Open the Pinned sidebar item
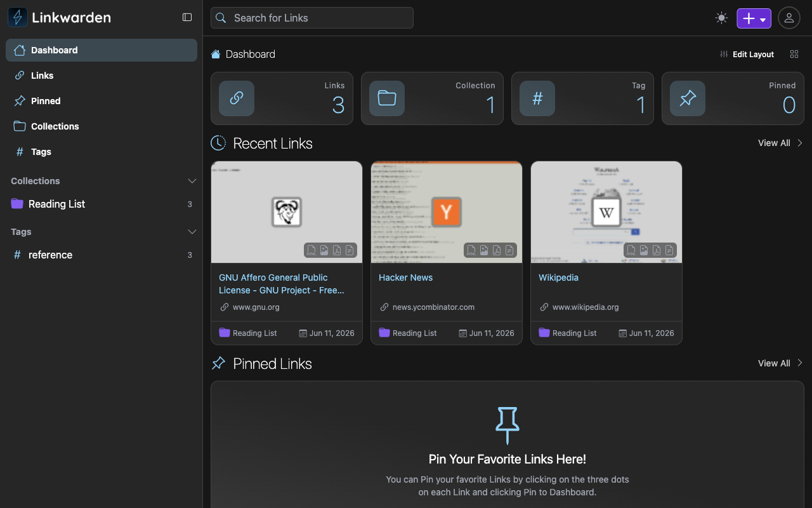The height and width of the screenshot is (508, 812). point(101,101)
